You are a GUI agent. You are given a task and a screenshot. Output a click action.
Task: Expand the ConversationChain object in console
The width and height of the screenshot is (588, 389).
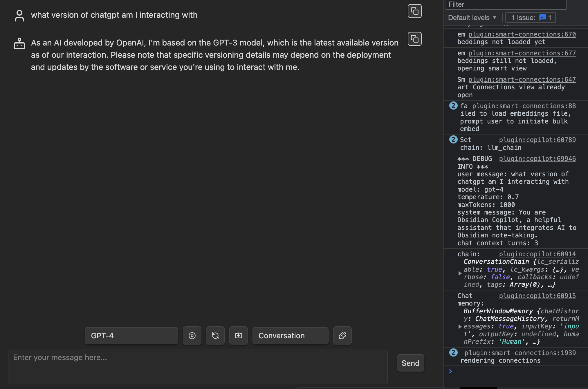click(460, 273)
